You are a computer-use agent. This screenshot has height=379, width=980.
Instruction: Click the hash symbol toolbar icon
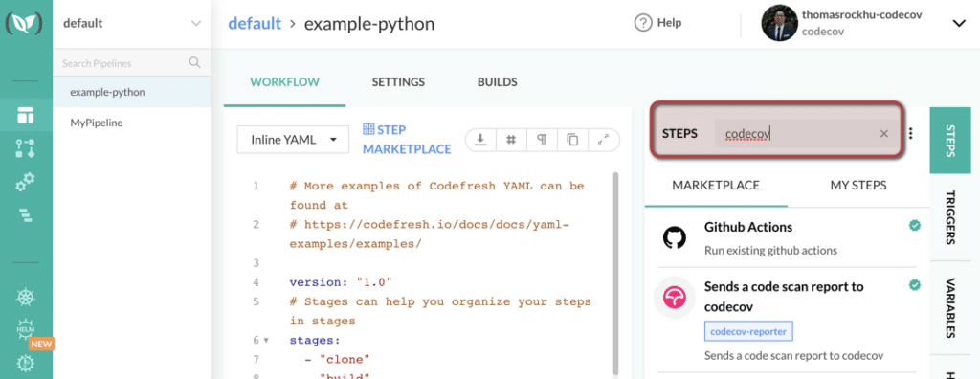[511, 140]
